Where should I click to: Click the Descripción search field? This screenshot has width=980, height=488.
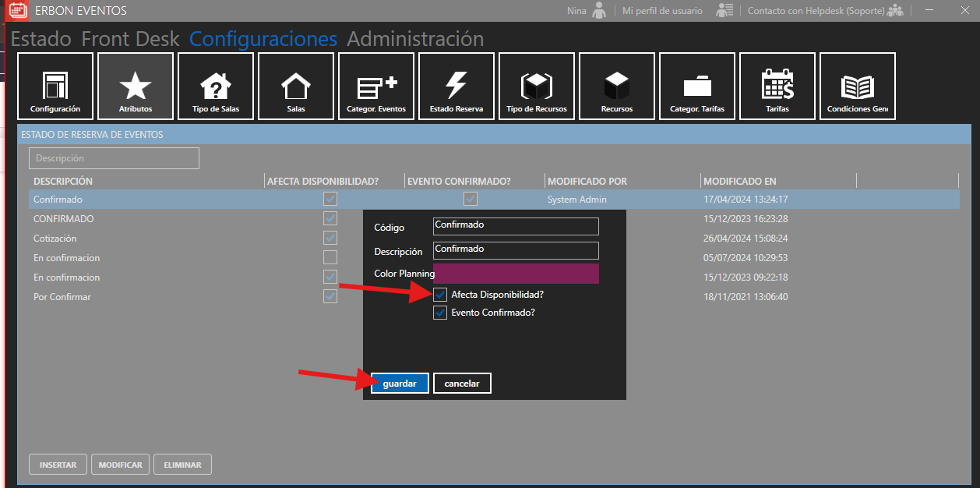(114, 158)
